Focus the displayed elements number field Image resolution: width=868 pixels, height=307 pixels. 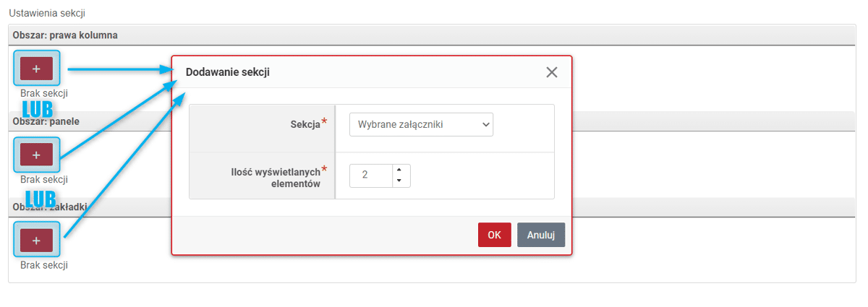(371, 175)
